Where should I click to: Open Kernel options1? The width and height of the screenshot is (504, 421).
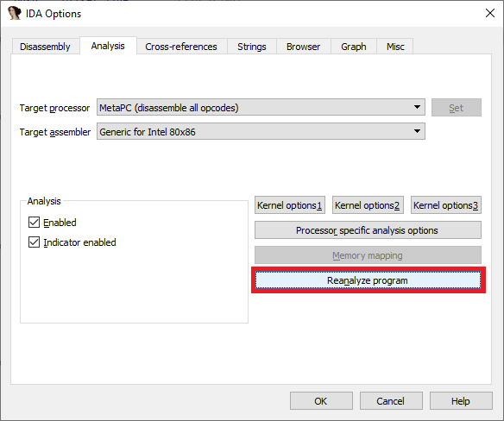pos(290,205)
